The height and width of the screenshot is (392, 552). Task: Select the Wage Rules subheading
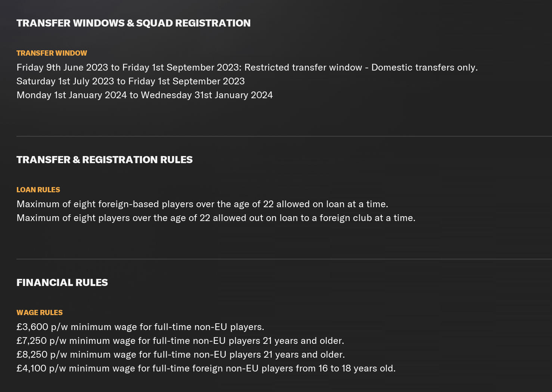click(40, 312)
